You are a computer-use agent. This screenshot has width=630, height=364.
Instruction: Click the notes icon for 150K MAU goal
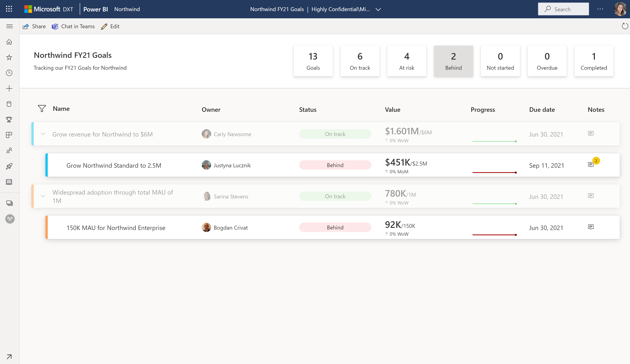591,227
